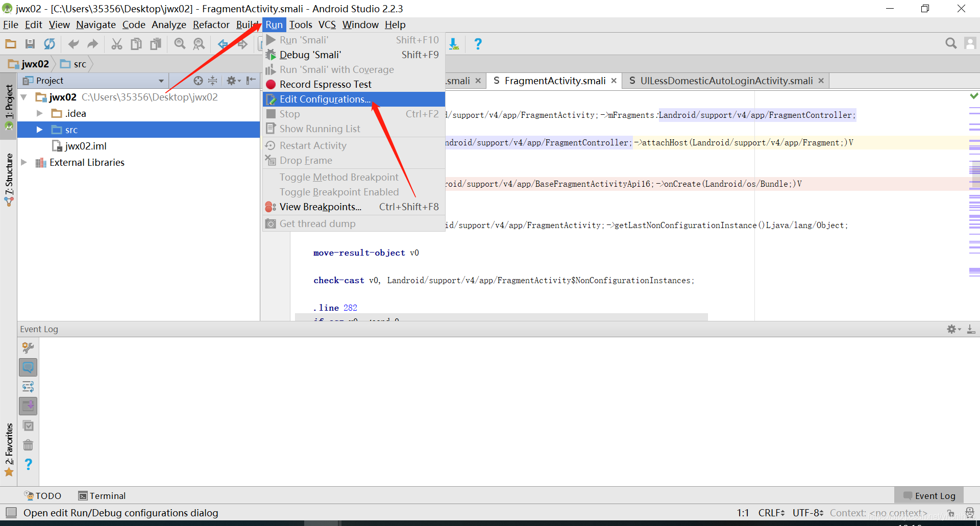Click the Cut scissors icon
Screen dimensions: 980x526
(x=117, y=44)
